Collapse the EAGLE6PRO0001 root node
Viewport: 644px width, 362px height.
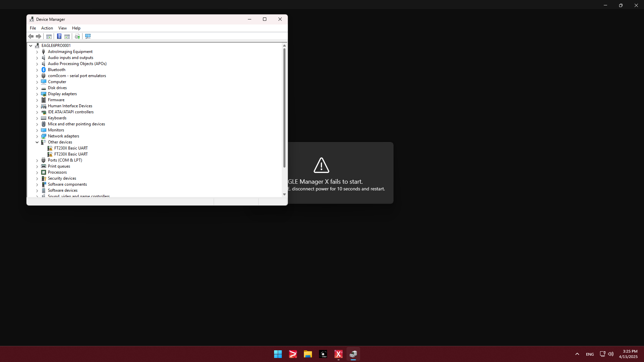pos(31,46)
